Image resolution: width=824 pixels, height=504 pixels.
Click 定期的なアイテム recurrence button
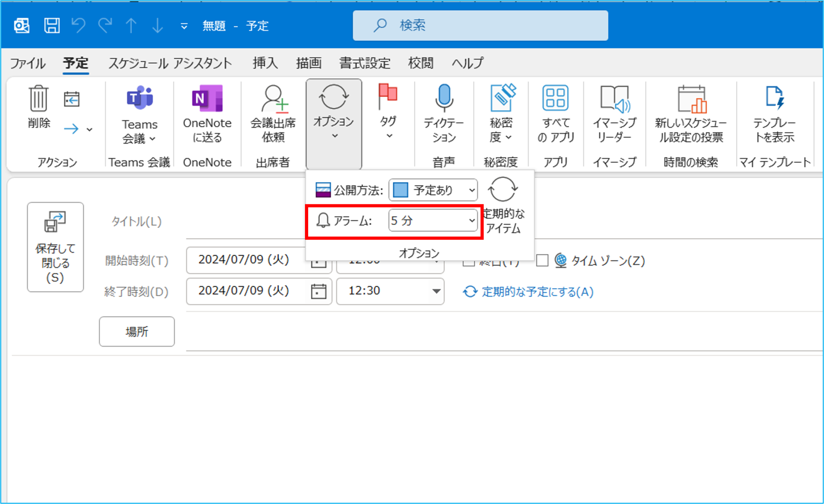point(503,206)
